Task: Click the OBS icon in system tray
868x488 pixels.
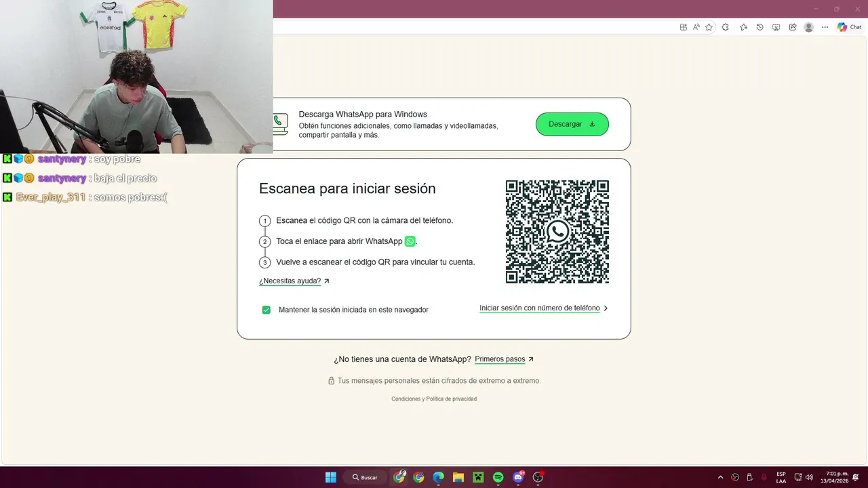Action: coord(735,477)
